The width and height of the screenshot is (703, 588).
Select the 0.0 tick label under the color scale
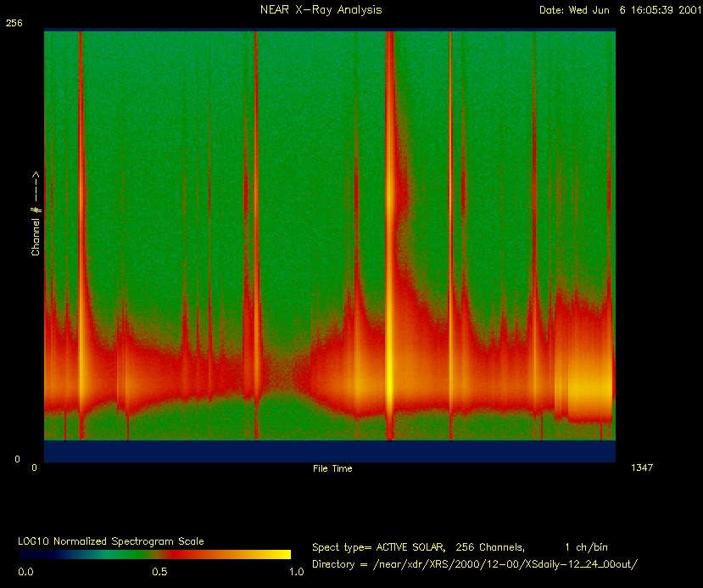click(25, 572)
